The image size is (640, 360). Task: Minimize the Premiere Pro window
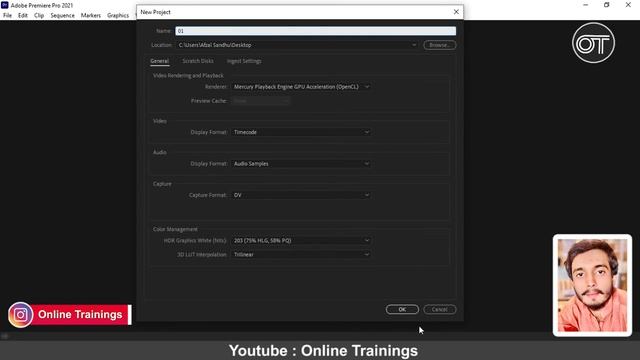[x=586, y=5]
